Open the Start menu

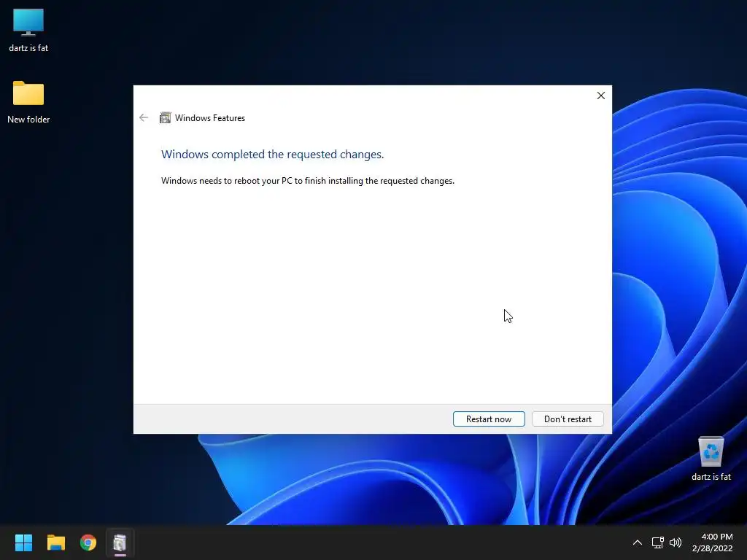pyautogui.click(x=23, y=542)
